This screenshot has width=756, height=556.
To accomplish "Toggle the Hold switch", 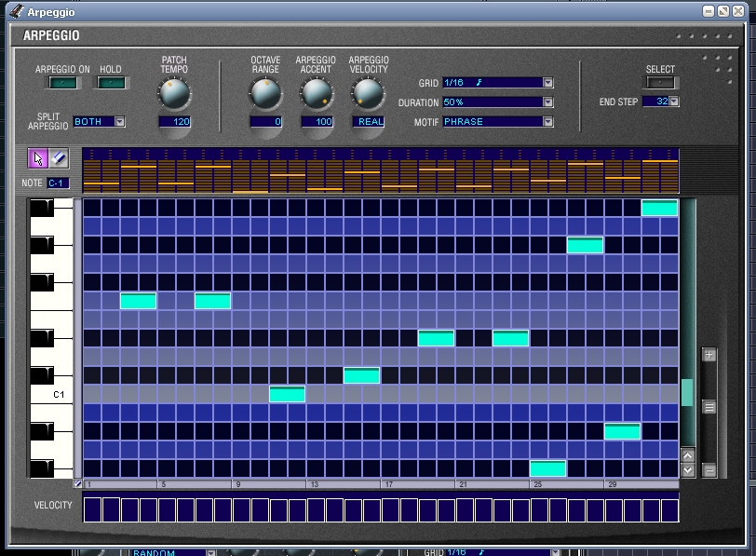I will pyautogui.click(x=112, y=83).
